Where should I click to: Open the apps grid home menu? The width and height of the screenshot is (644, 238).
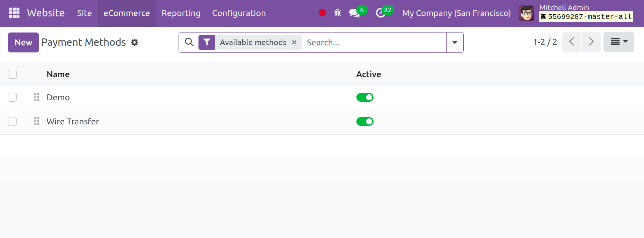pos(14,13)
